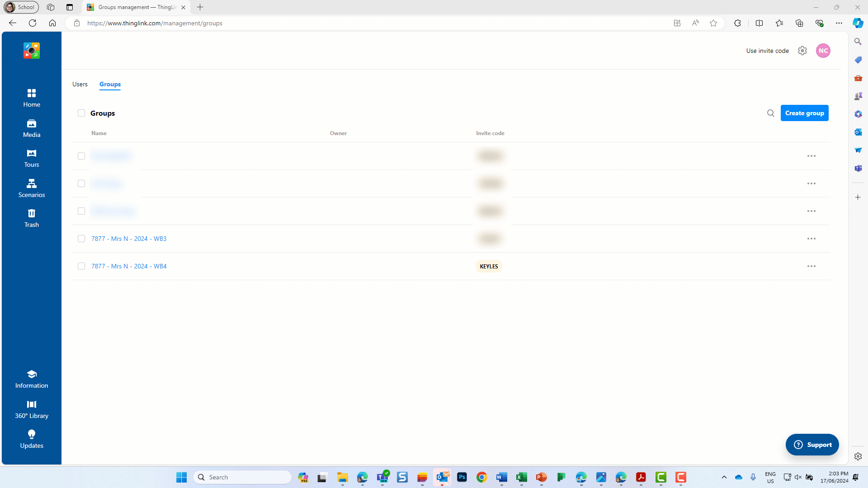The height and width of the screenshot is (488, 868).
Task: Click the Invite code column header
Action: [490, 133]
